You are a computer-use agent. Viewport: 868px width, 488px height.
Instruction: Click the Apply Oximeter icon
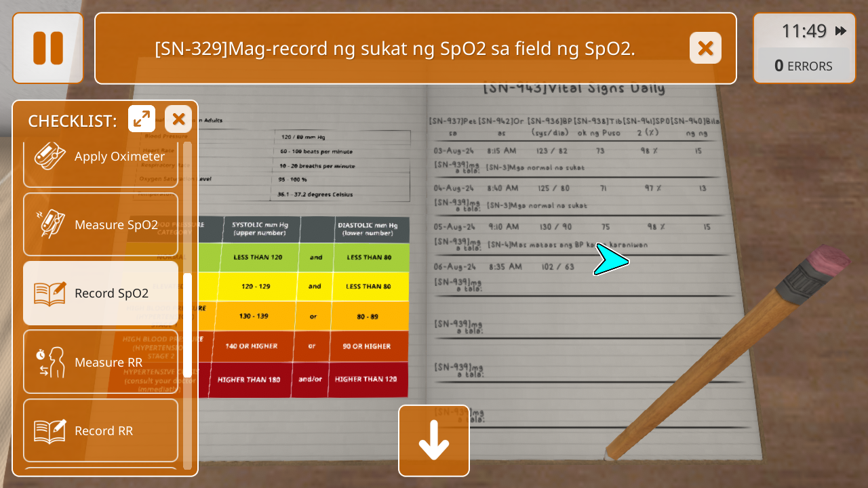50,156
